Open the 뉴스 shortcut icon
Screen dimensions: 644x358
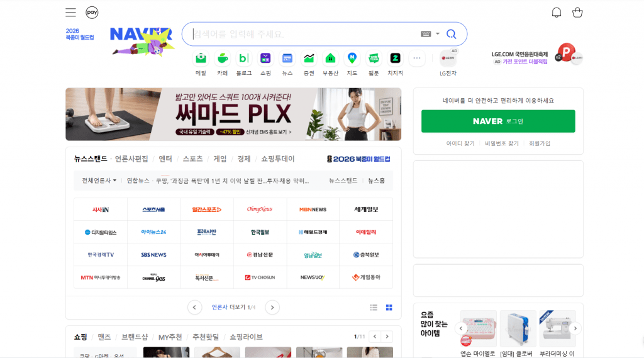[x=287, y=59]
